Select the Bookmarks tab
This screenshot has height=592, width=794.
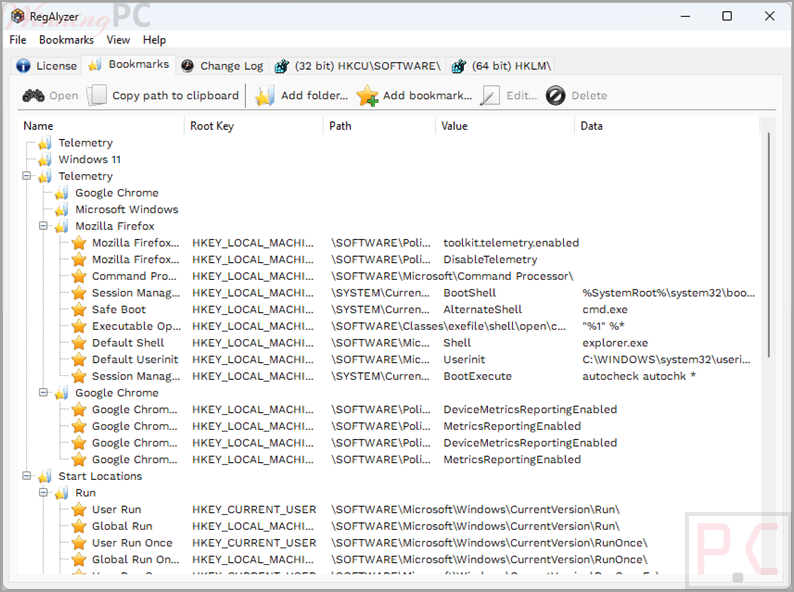(129, 65)
